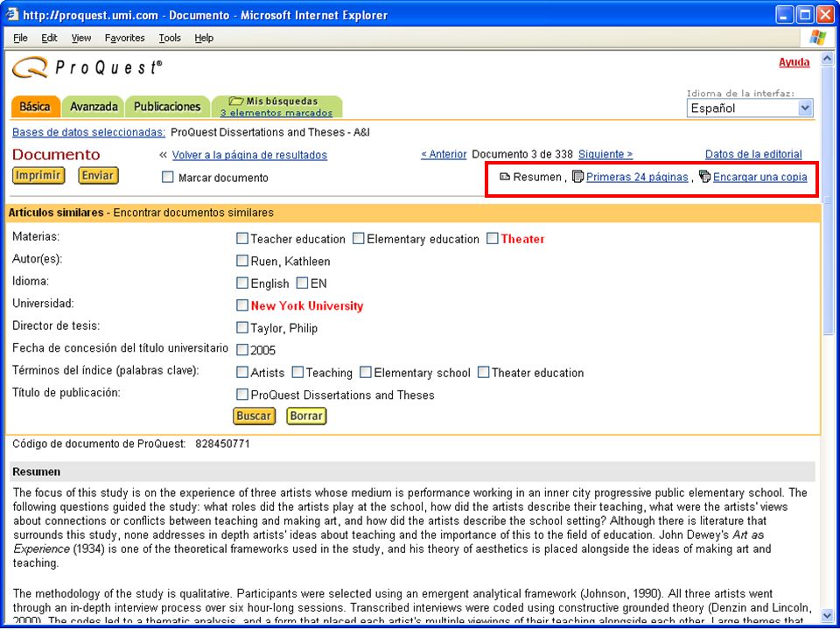
Task: Open the View menu
Action: pyautogui.click(x=81, y=38)
